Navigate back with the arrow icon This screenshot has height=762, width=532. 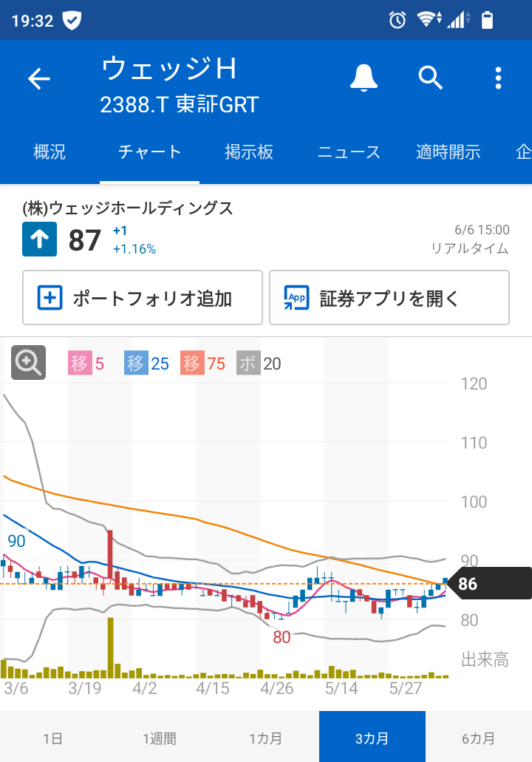click(x=38, y=78)
